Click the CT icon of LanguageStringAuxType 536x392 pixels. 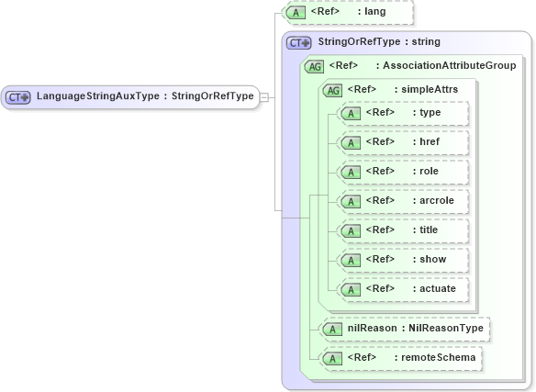pos(18,97)
